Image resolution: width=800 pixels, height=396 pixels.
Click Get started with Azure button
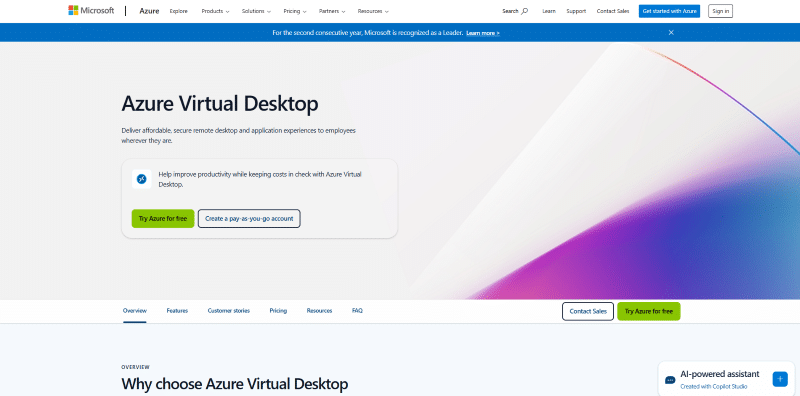pos(669,11)
